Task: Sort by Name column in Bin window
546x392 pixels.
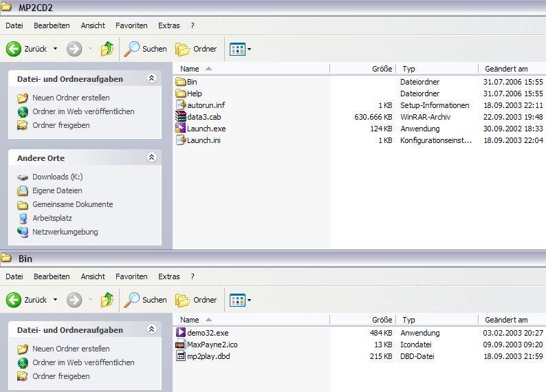Action: coord(251,320)
